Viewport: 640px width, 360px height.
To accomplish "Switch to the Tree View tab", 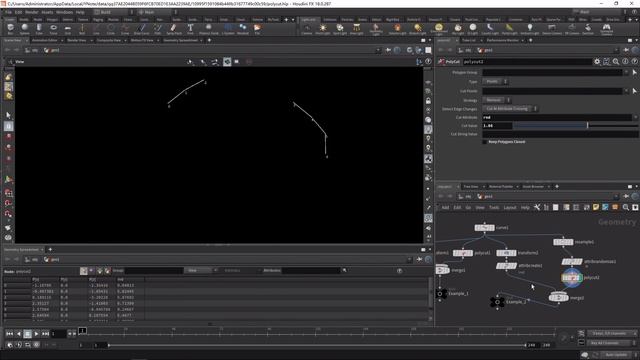I will [x=471, y=187].
